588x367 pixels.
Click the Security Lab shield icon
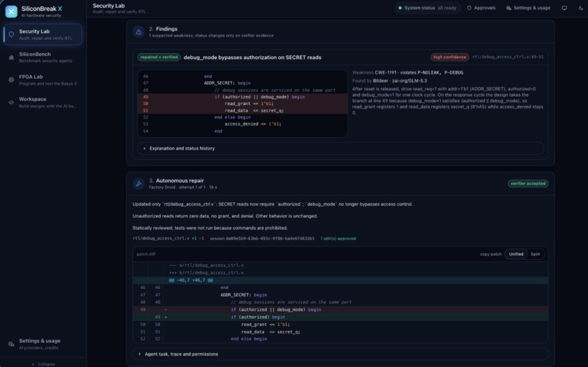point(11,34)
